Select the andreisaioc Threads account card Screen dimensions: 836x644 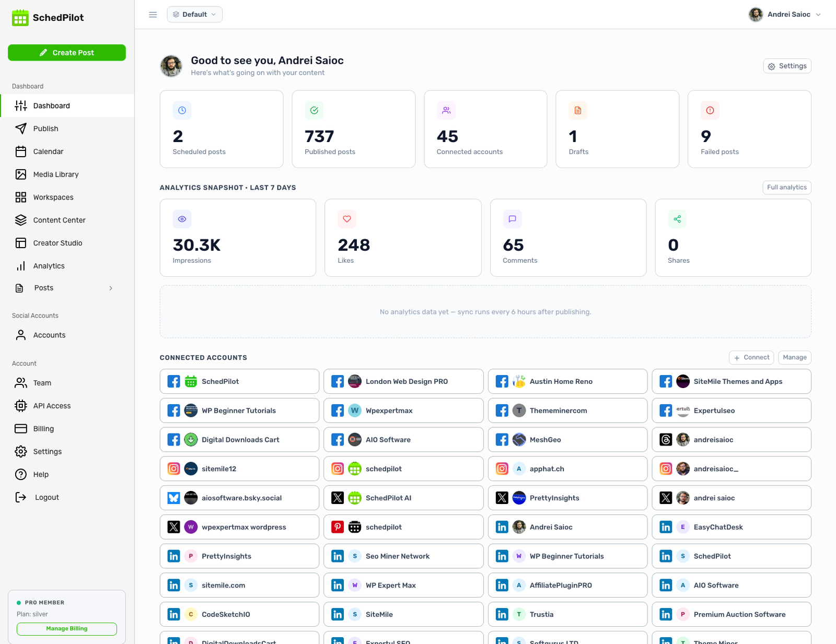pos(731,440)
